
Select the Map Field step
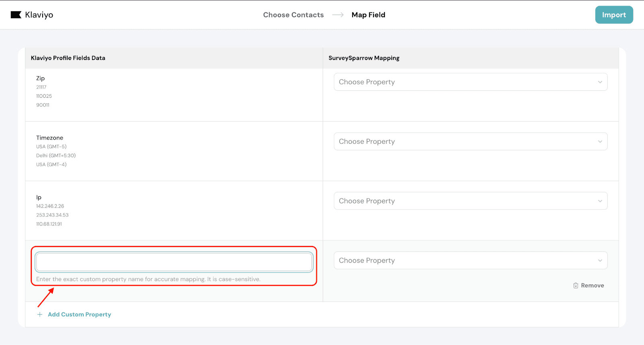tap(368, 15)
